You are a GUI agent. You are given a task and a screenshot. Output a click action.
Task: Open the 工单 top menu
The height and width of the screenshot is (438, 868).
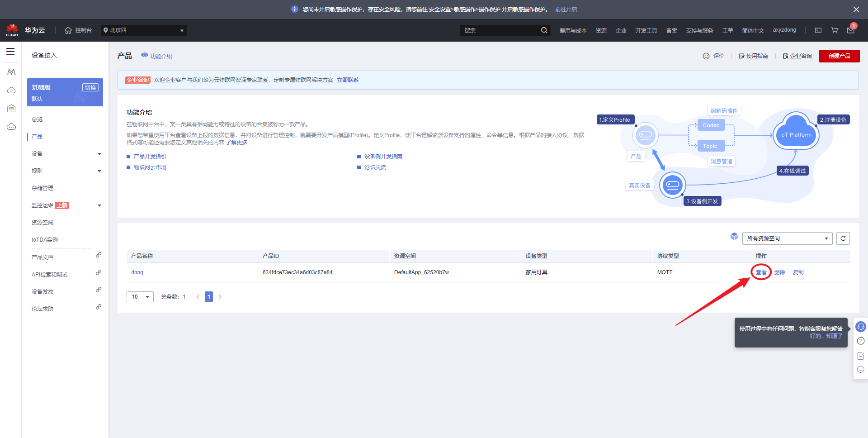coord(728,30)
